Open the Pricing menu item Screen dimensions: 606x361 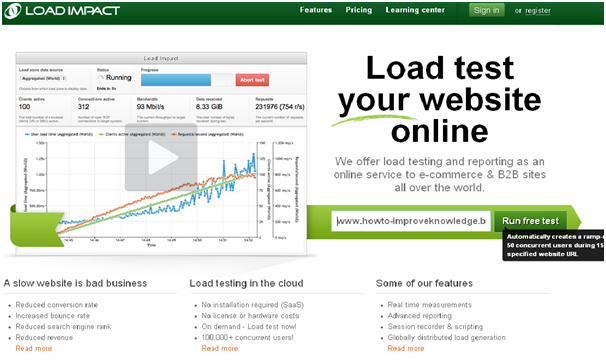pos(359,10)
